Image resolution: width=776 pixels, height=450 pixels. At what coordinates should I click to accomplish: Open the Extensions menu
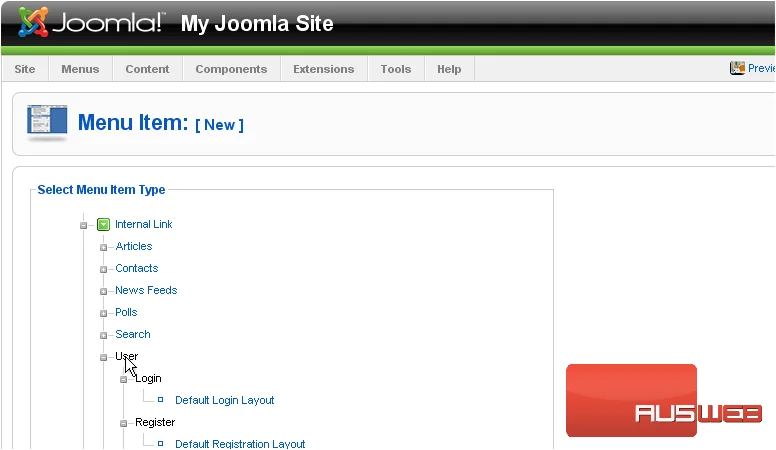pos(324,69)
